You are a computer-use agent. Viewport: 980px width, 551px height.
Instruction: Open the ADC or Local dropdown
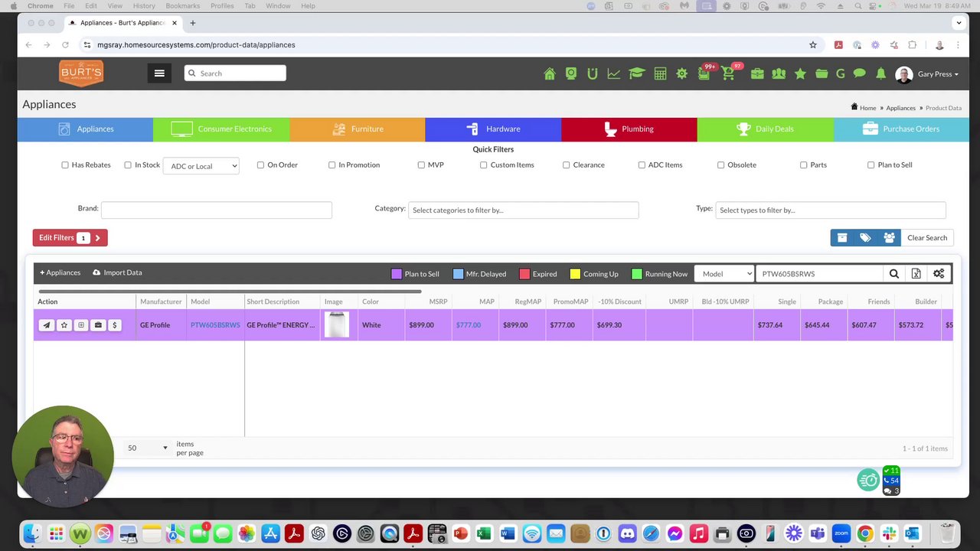201,166
